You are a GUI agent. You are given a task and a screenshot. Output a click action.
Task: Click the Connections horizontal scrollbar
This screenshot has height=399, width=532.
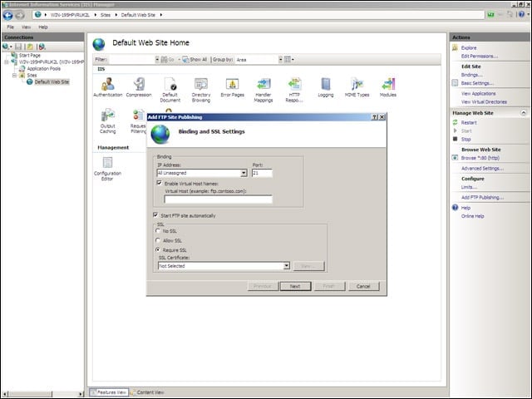(x=43, y=394)
